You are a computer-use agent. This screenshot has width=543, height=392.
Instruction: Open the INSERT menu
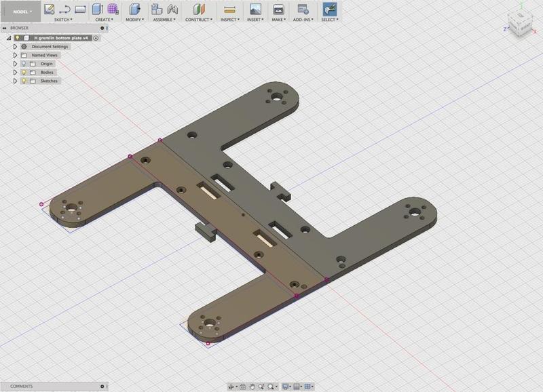point(255,20)
